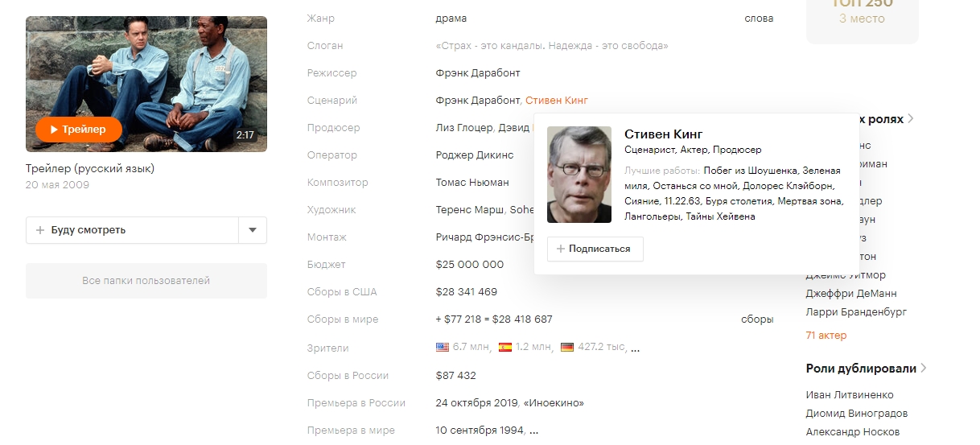Screen dimensions: 980x445
Task: Click the Spain flag audience icon
Action: point(505,348)
